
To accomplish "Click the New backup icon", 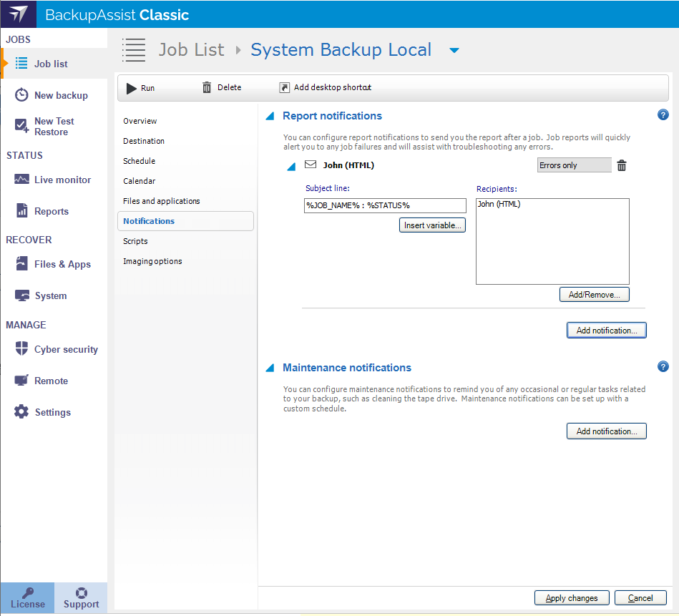I will 22,95.
